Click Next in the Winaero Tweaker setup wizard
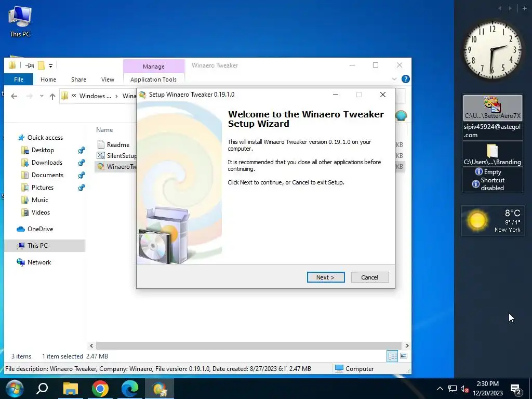This screenshot has width=532, height=399. (326, 277)
